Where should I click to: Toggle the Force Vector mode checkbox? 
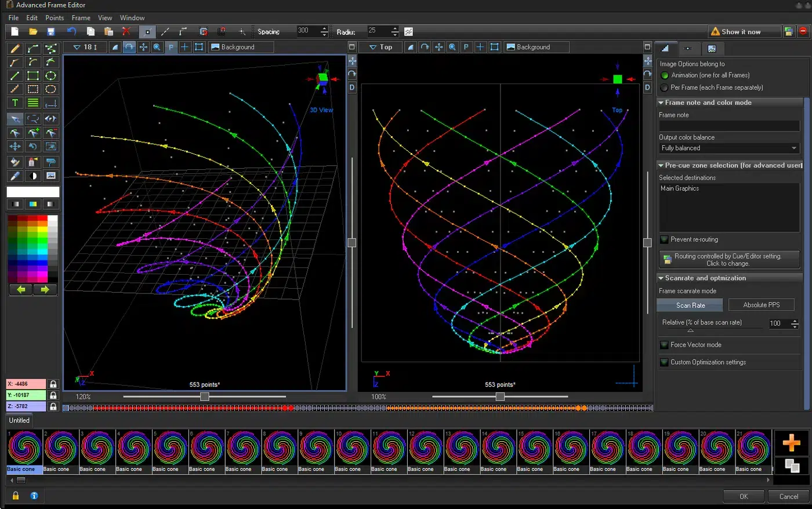pyautogui.click(x=664, y=345)
